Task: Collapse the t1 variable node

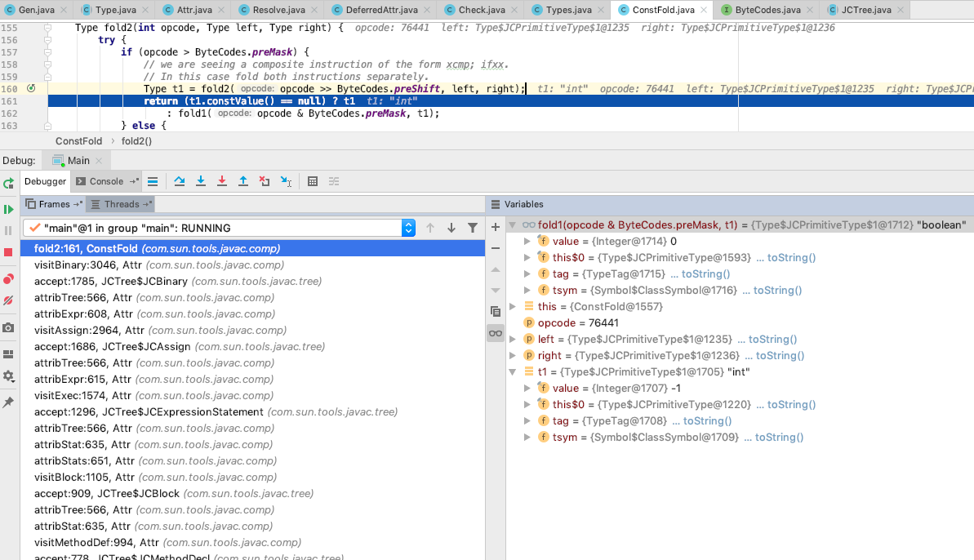Action: pyautogui.click(x=513, y=372)
